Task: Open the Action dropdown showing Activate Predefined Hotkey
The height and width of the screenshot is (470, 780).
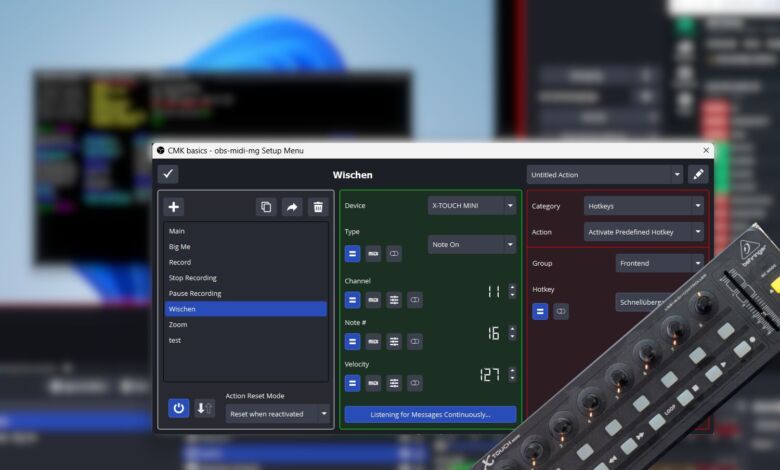Action: (644, 232)
